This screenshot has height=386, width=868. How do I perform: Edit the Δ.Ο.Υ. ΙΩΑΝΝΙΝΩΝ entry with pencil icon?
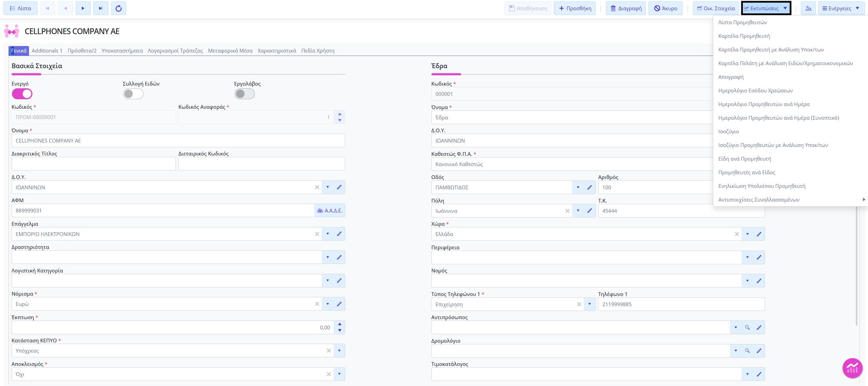339,187
